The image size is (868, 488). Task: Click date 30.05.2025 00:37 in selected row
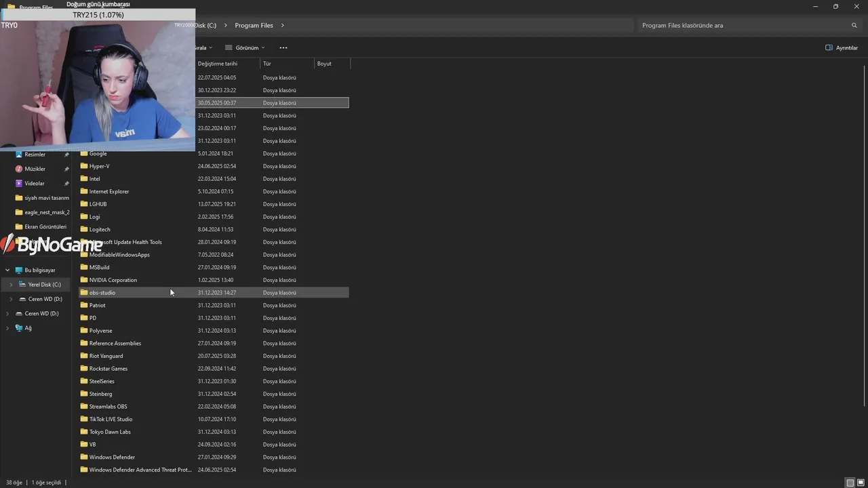(217, 103)
